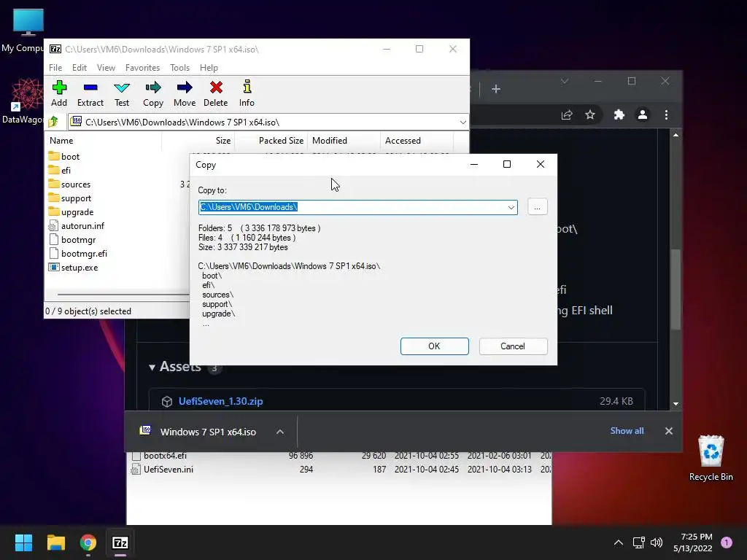Viewport: 747px width, 560px height.
Task: Open the Edit menu
Action: point(79,68)
